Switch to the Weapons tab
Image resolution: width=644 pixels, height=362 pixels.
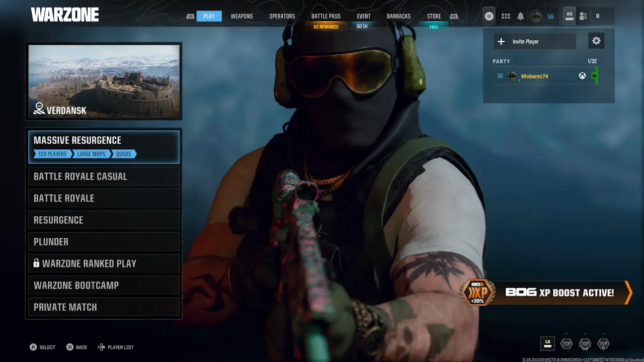pos(242,16)
